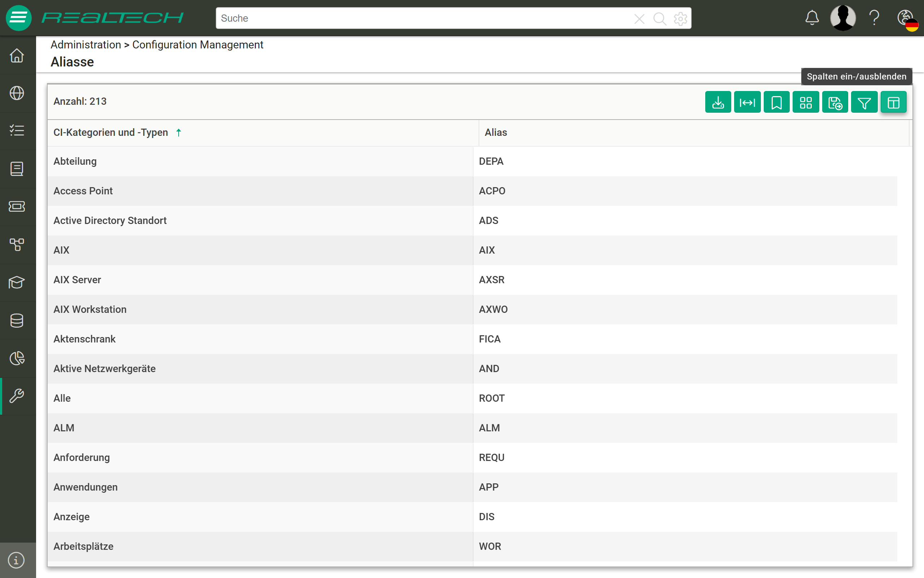Click the save view toolbar button
The image size is (924, 578).
[835, 102]
